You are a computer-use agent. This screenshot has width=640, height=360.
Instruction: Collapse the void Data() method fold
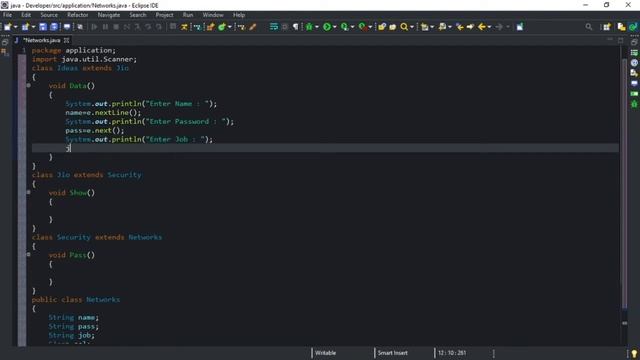pyautogui.click(x=29, y=86)
